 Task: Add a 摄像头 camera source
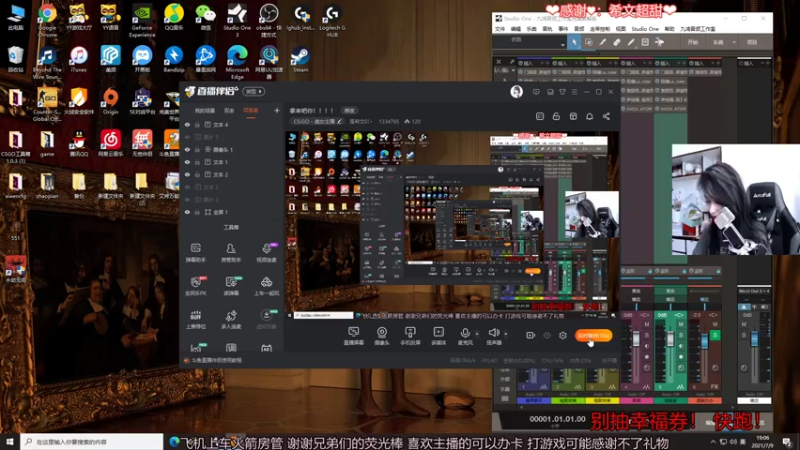[x=382, y=336]
